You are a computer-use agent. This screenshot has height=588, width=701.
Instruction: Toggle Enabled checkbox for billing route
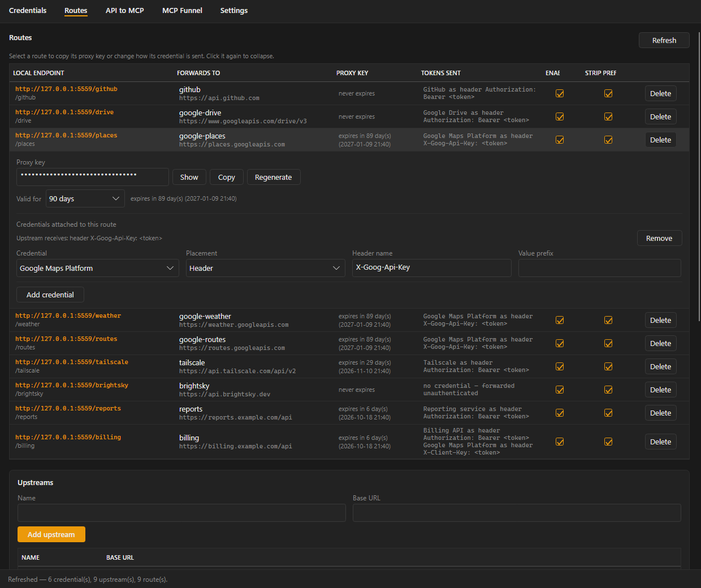560,442
